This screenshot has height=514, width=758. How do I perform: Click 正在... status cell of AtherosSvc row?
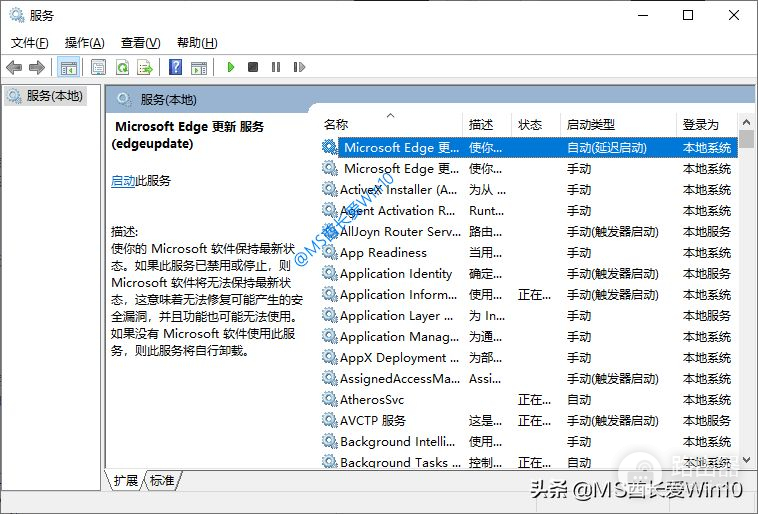tap(534, 399)
